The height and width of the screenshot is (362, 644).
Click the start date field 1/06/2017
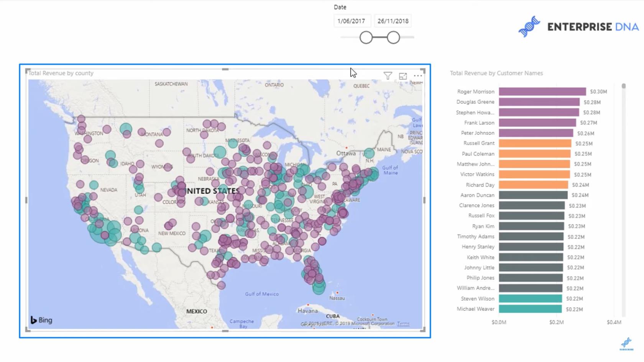tap(352, 21)
